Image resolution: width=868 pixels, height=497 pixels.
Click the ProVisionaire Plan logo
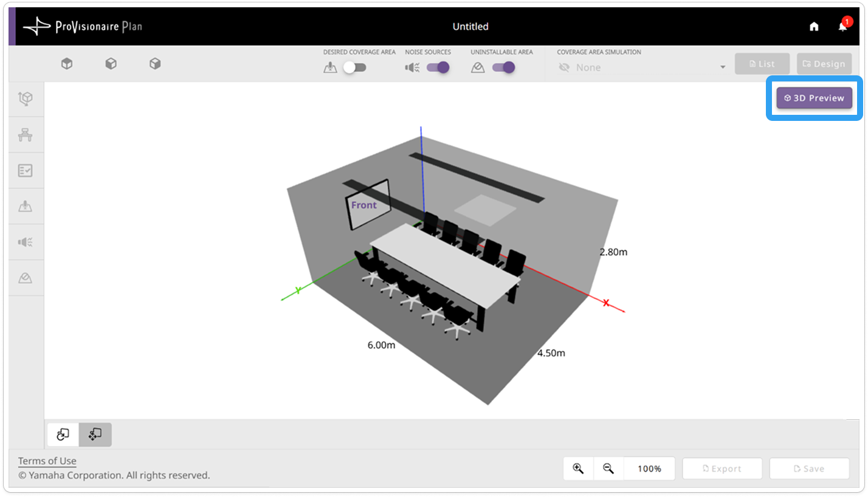tap(82, 27)
